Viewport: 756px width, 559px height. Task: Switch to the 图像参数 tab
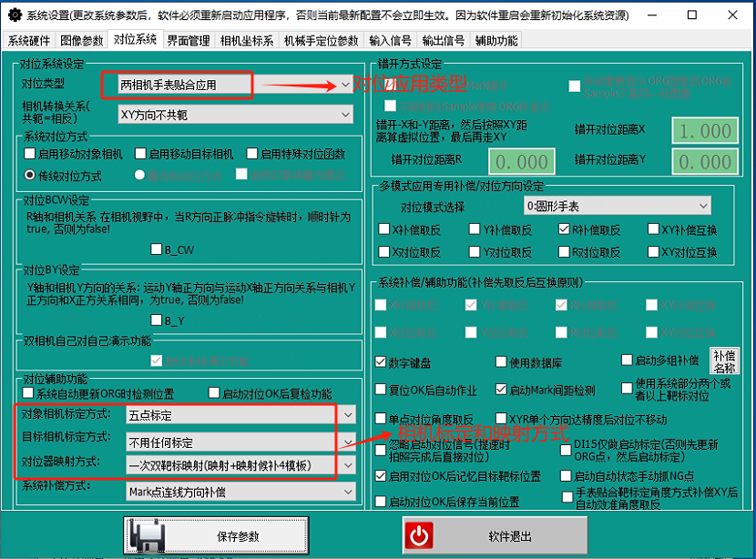pyautogui.click(x=81, y=41)
